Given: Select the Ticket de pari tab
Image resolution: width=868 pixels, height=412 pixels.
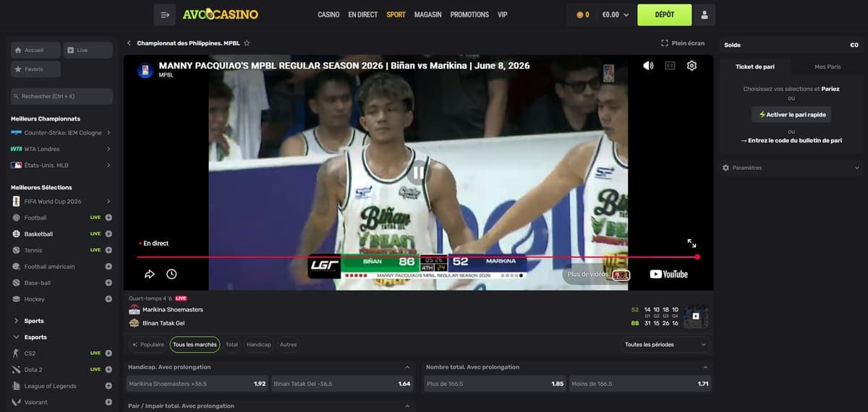Looking at the screenshot, I should pos(755,66).
